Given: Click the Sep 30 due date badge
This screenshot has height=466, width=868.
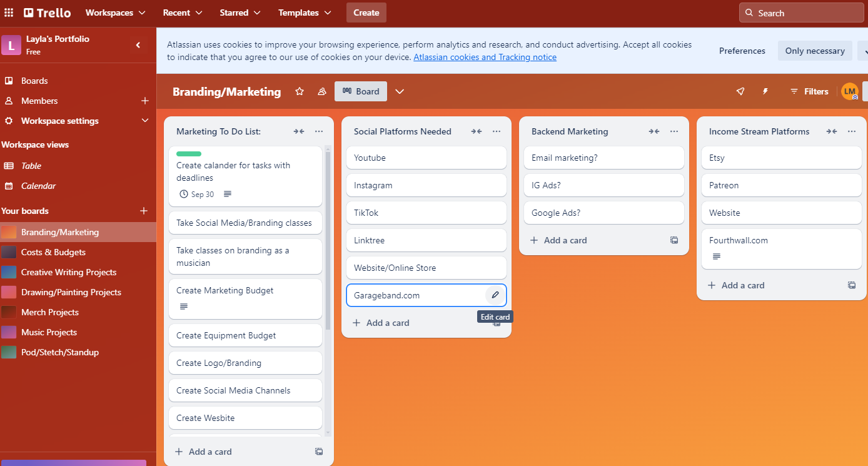Looking at the screenshot, I should tap(196, 195).
